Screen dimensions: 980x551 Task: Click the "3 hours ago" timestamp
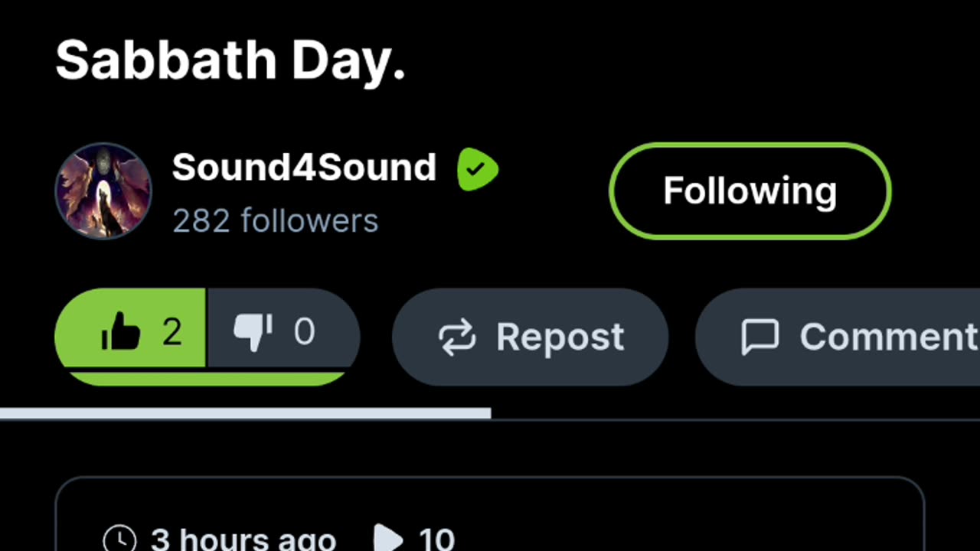243,540
